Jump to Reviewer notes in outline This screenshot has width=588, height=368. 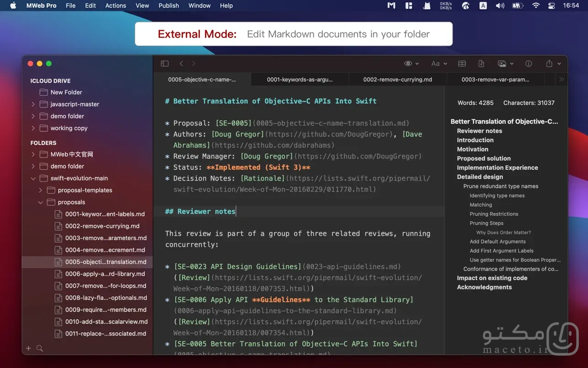480,131
